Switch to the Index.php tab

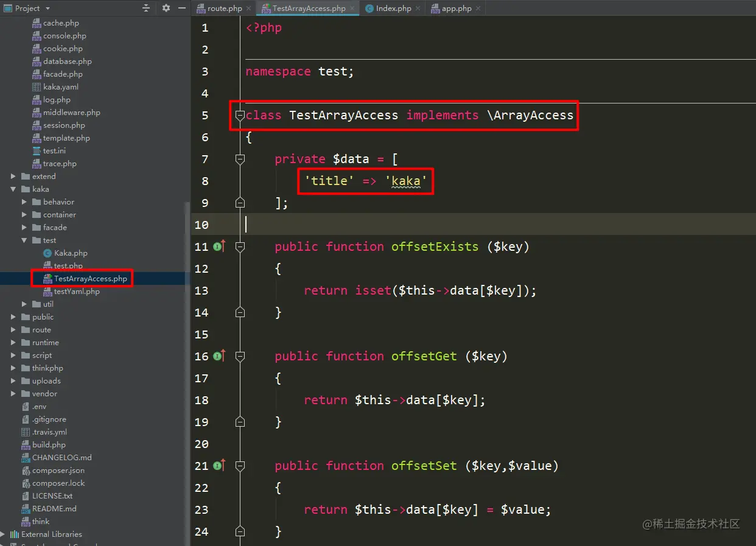pyautogui.click(x=393, y=8)
